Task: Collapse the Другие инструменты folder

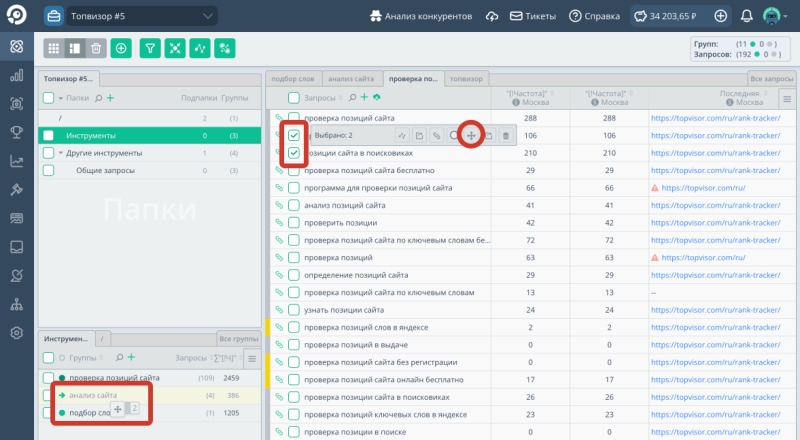Action: pos(59,153)
